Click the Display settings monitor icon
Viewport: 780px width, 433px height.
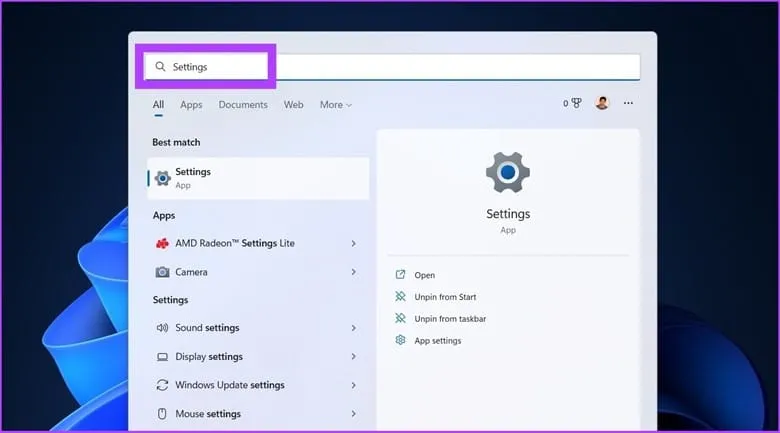(x=163, y=357)
